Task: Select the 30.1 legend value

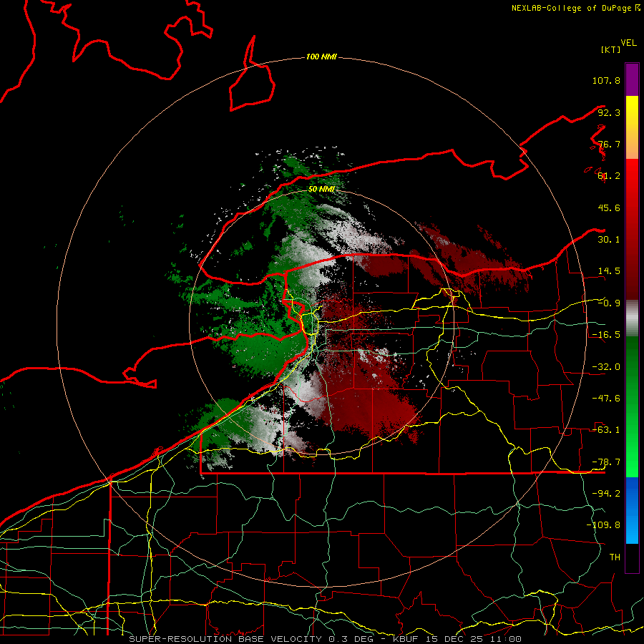Action: 609,240
